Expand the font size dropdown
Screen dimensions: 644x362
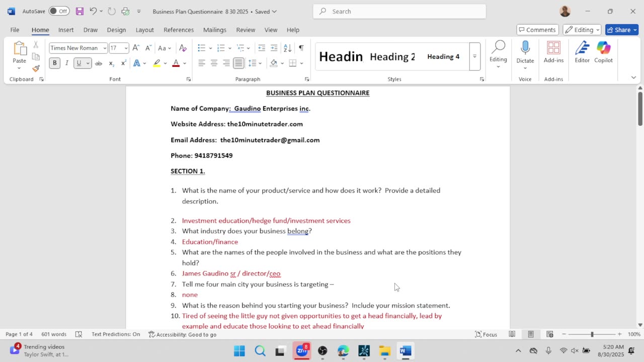tap(126, 48)
